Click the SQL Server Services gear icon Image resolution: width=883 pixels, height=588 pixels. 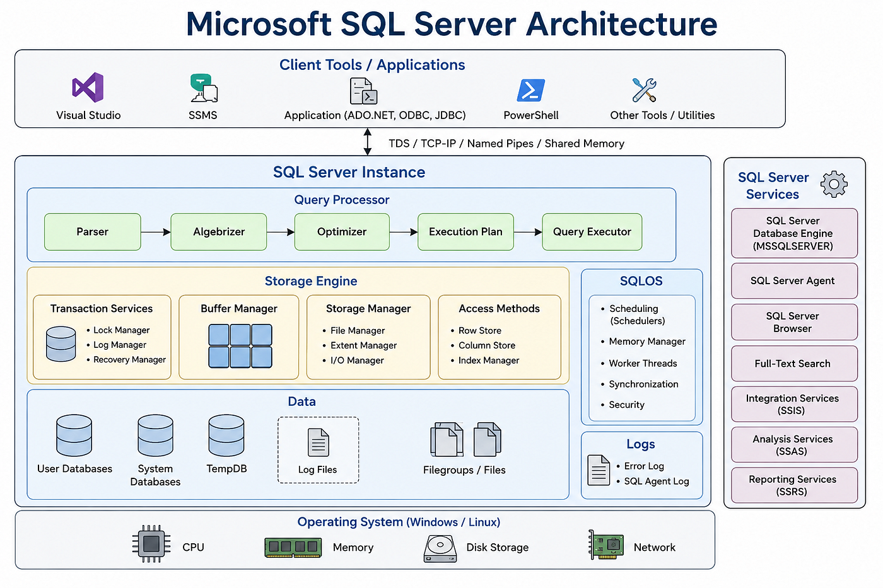[x=834, y=184]
